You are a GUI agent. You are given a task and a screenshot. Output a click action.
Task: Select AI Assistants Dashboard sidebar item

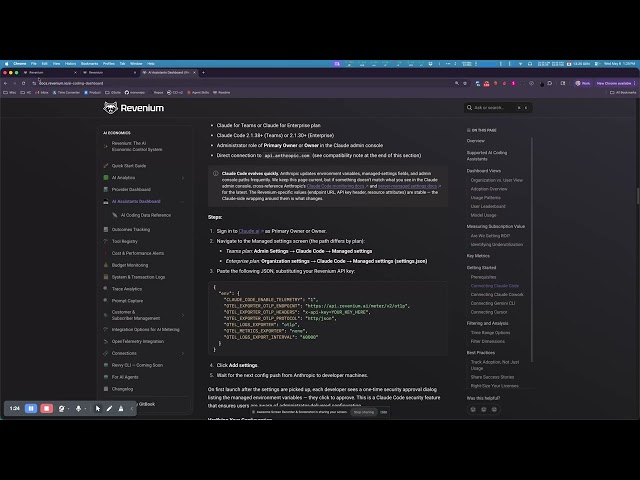pos(136,201)
